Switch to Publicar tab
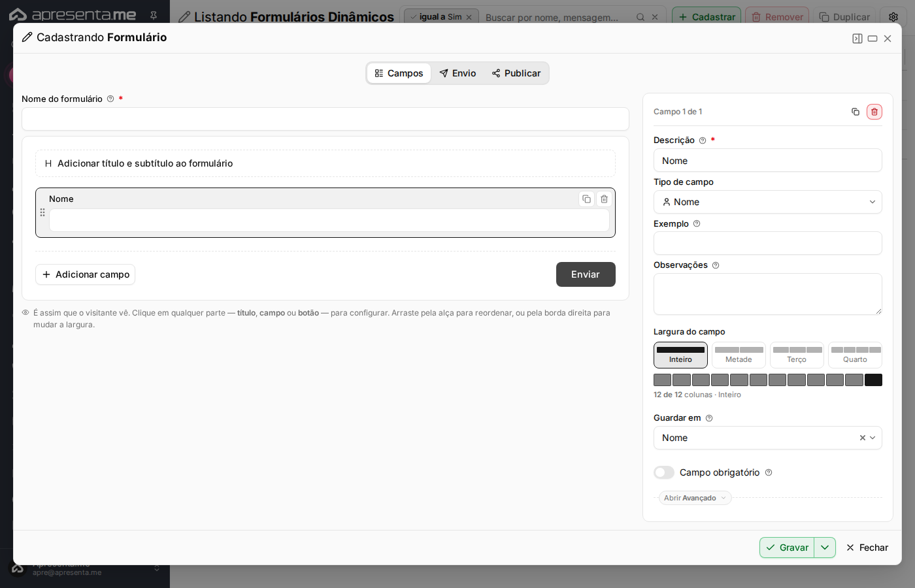 click(516, 73)
